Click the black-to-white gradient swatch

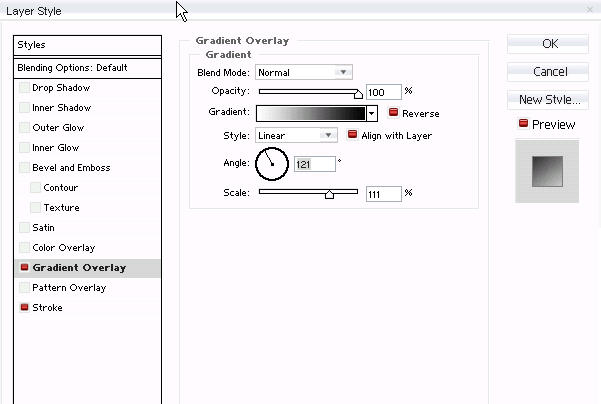(x=311, y=113)
